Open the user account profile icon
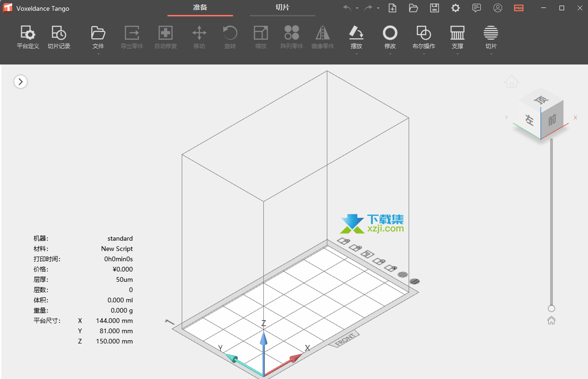This screenshot has width=588, height=379. click(498, 8)
